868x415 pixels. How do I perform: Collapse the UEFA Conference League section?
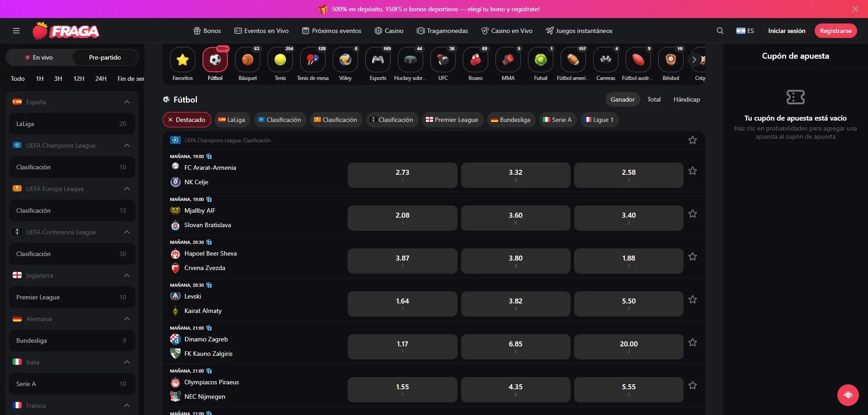(127, 232)
